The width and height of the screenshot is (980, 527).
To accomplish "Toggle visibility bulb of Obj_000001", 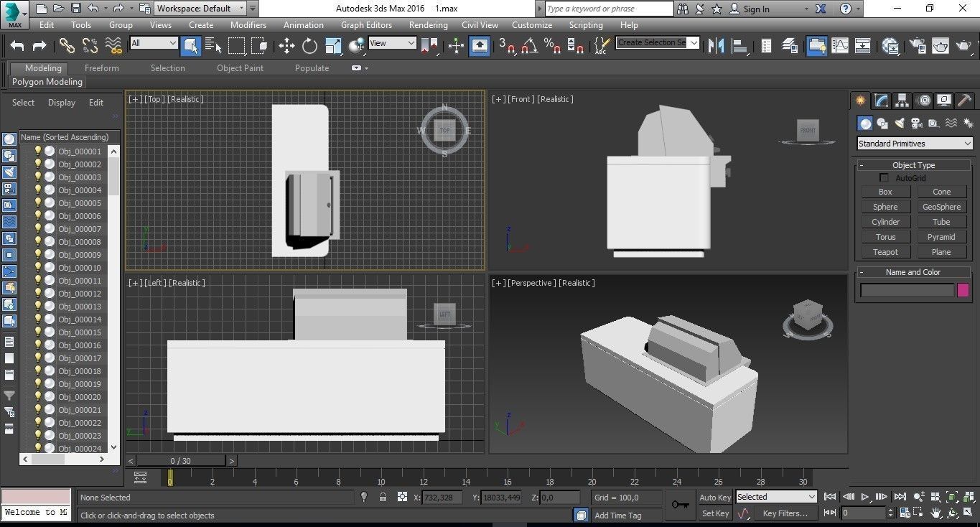I will 38,151.
